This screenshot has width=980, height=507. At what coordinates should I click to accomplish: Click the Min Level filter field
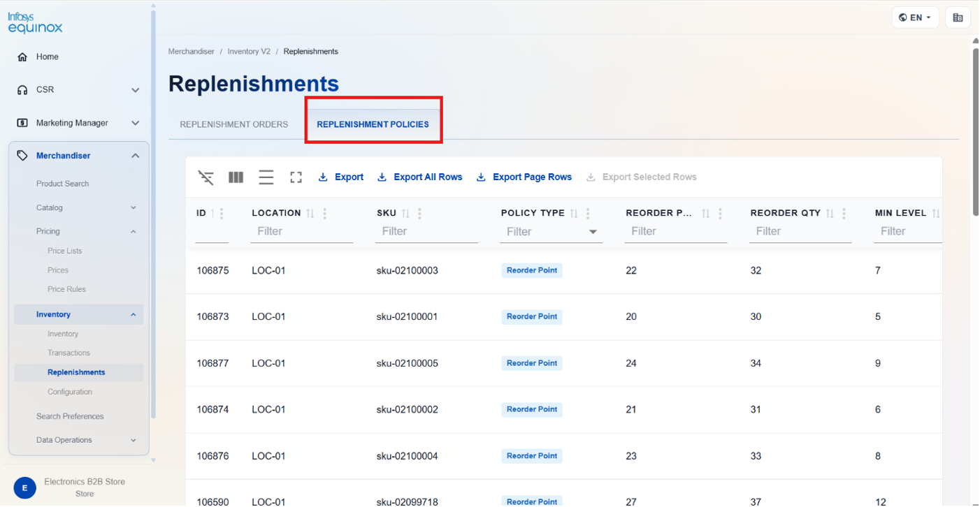click(908, 232)
